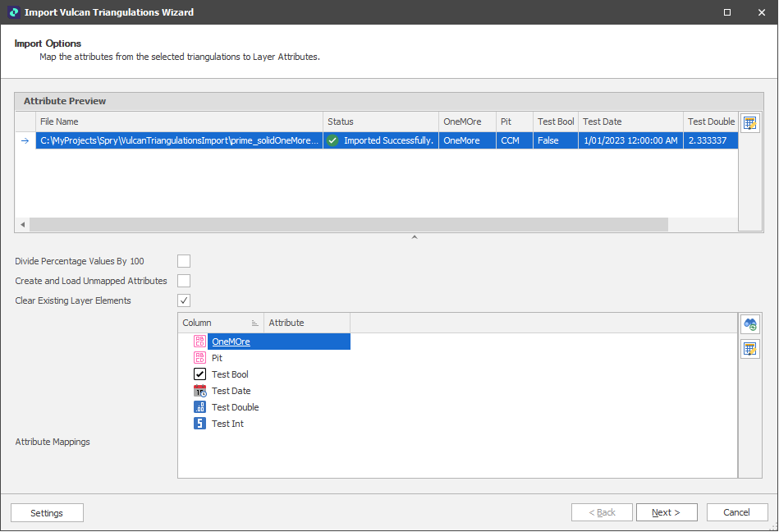
Task: Enable Create and Load Unmapped Attributes
Action: click(184, 281)
